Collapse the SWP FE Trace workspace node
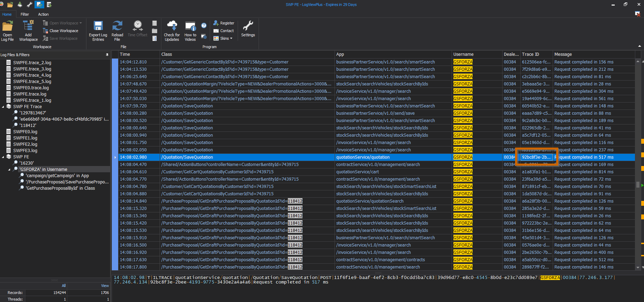Image resolution: width=644 pixels, height=302 pixels. (x=3, y=107)
